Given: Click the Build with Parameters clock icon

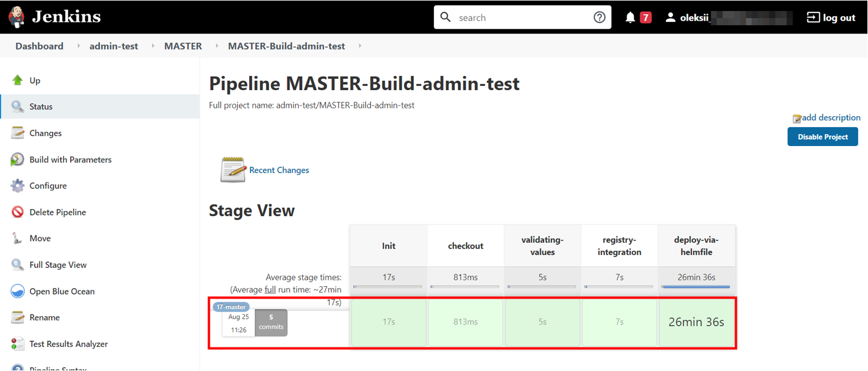Looking at the screenshot, I should click(x=18, y=160).
